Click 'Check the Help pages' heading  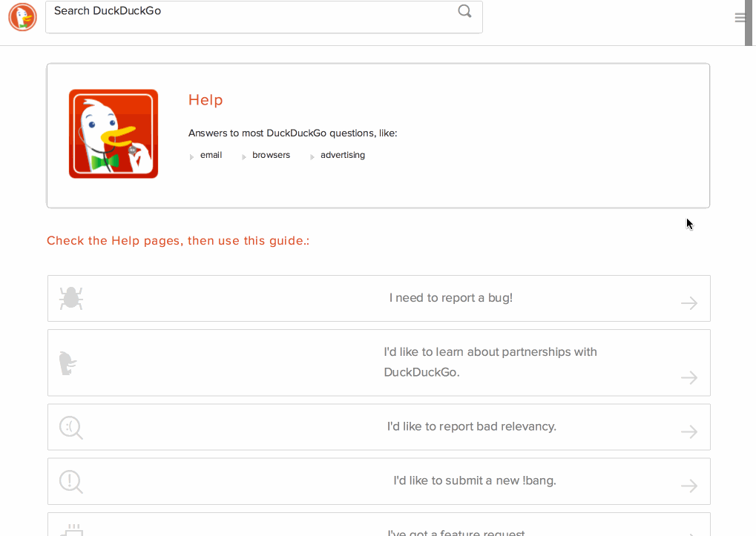pos(178,241)
